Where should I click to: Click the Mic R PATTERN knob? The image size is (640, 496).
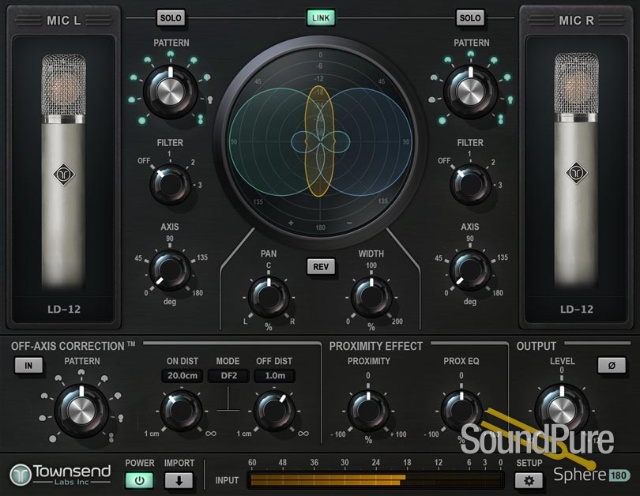pos(471,91)
